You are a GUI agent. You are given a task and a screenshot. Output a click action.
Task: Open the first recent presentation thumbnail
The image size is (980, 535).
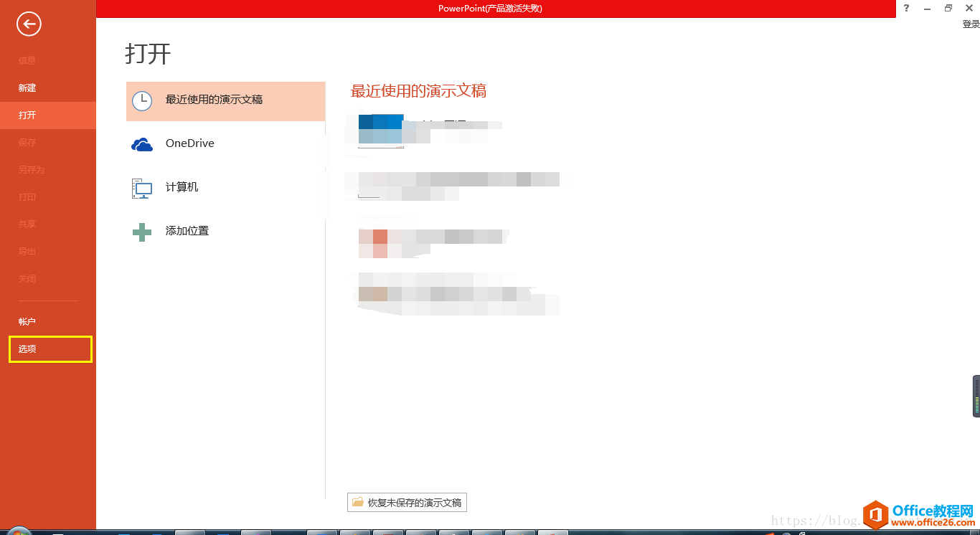point(380,129)
